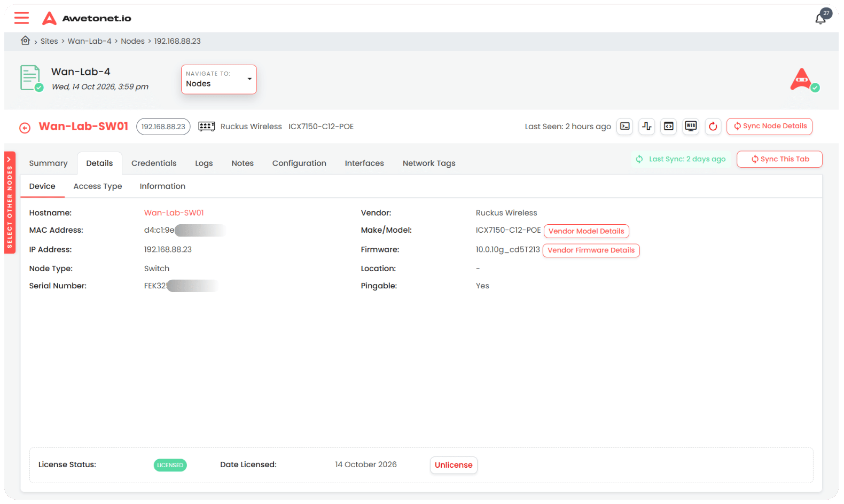This screenshot has height=504, width=844.
Task: Click the firmware value 10.0.10g_cd5T213
Action: pos(508,250)
